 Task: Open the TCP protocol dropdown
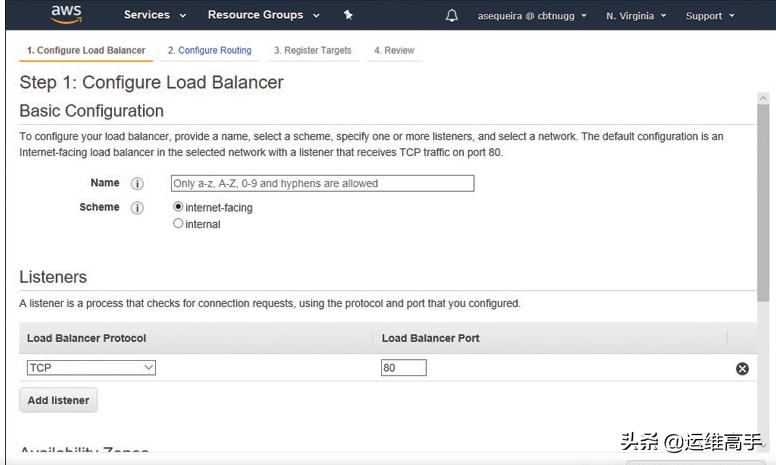(91, 368)
